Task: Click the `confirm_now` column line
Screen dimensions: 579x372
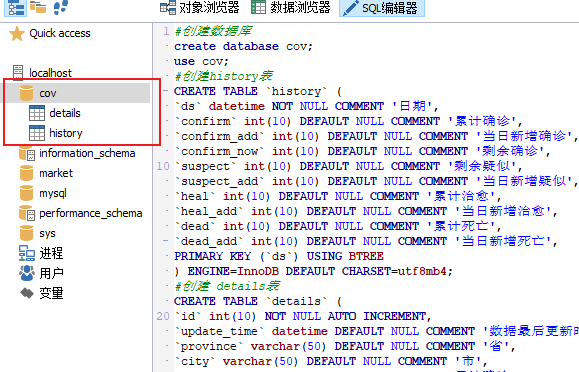Action: 362,151
